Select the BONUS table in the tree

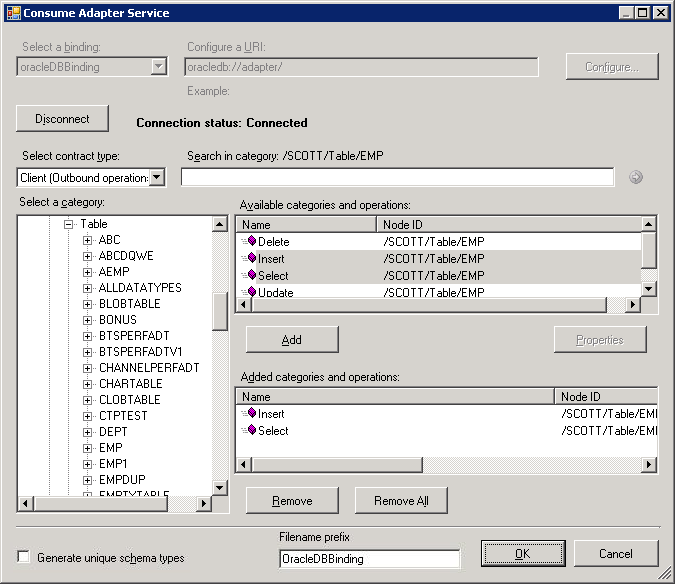pyautogui.click(x=118, y=320)
